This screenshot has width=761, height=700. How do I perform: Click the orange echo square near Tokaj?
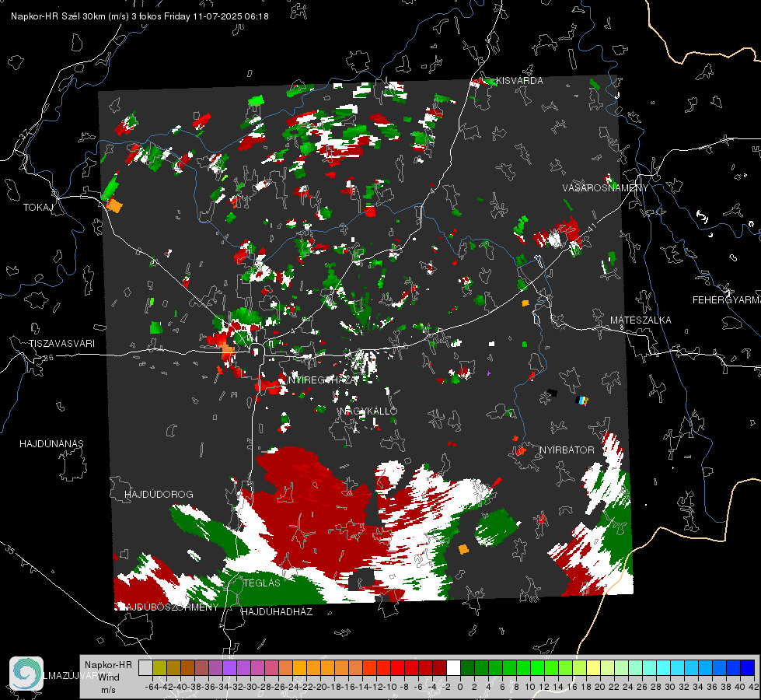tap(114, 205)
